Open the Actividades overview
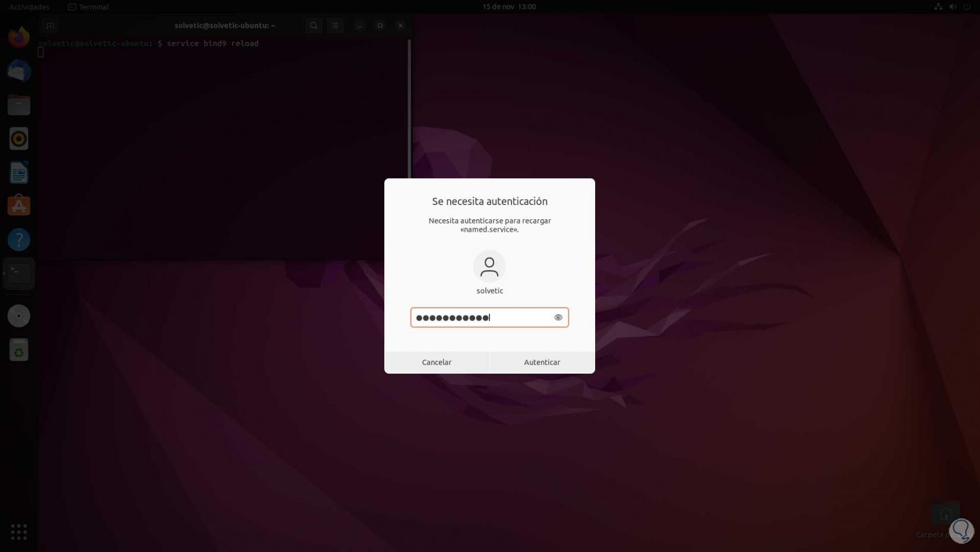 tap(29, 7)
